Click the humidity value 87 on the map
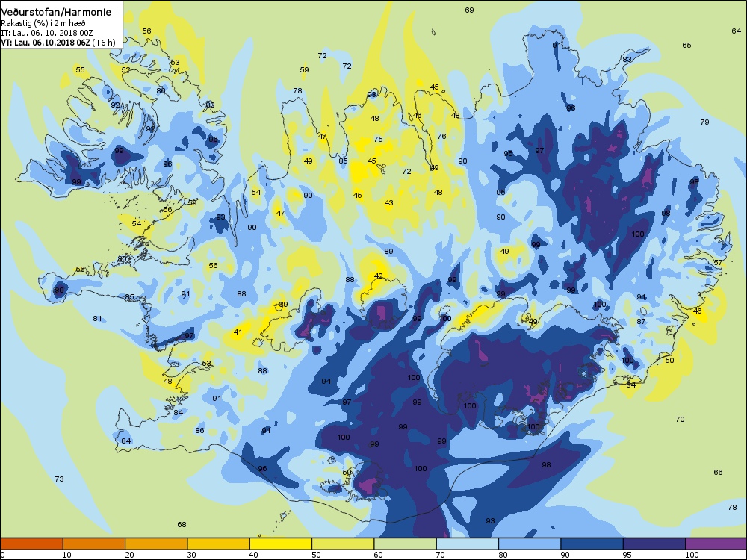Image resolution: width=747 pixels, height=560 pixels. pos(641,322)
